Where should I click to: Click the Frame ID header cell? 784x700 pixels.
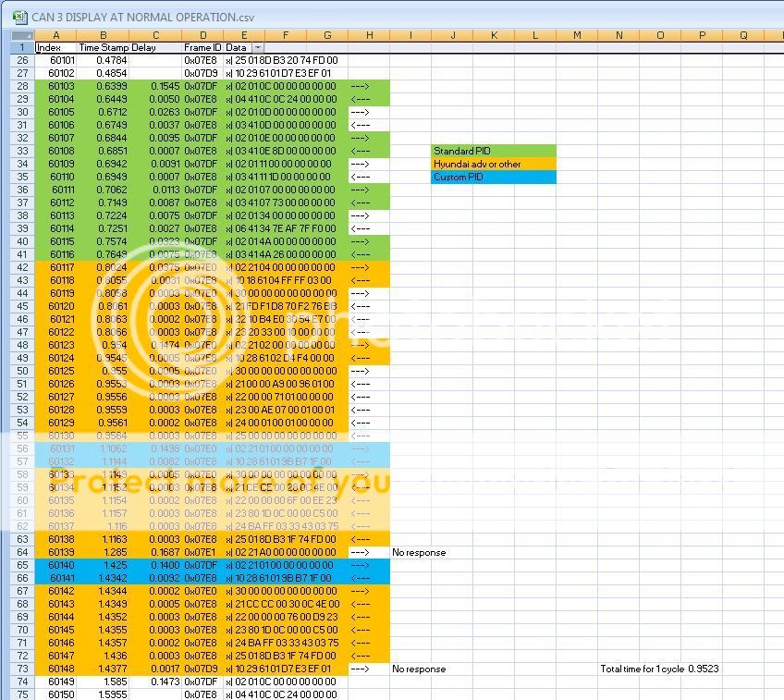202,47
